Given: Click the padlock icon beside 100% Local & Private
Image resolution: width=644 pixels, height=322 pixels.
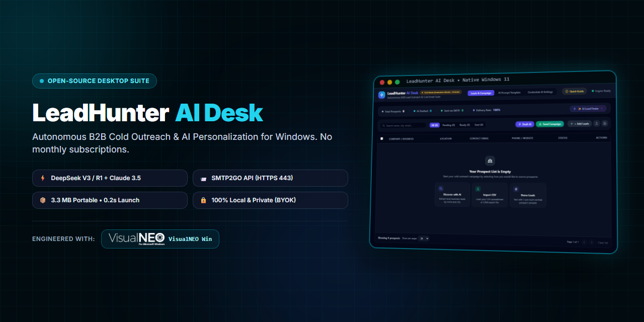Looking at the screenshot, I should click(x=203, y=200).
